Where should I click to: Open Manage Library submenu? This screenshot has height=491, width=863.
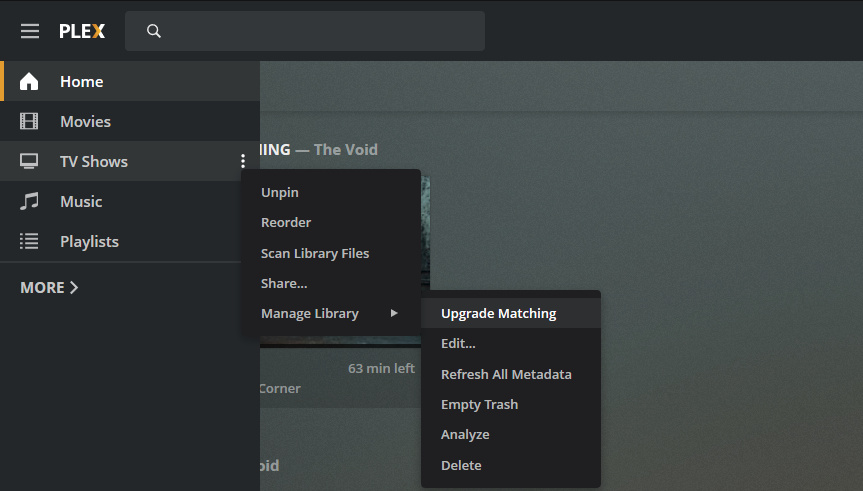tap(331, 313)
